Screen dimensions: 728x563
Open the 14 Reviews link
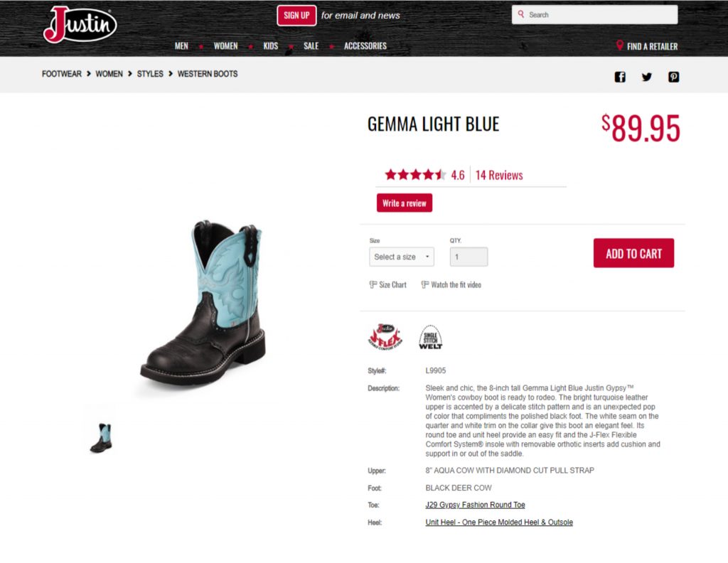[499, 175]
